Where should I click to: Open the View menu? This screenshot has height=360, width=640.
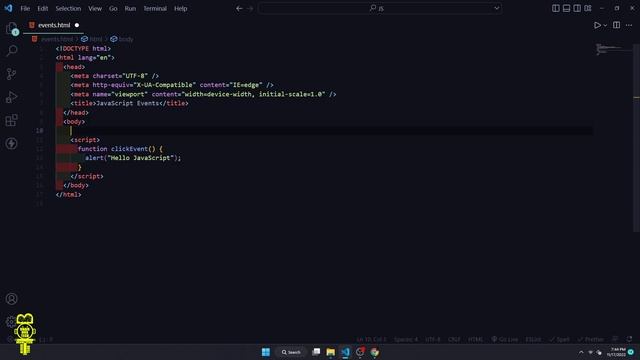(95, 8)
